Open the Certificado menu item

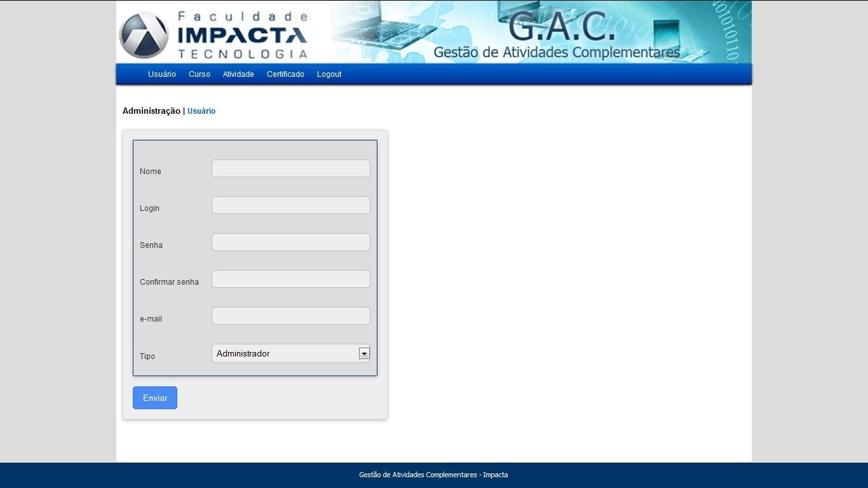[x=285, y=74]
